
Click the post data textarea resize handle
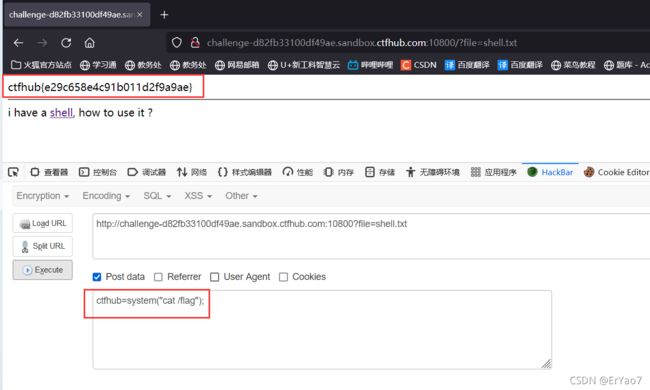[x=546, y=363]
